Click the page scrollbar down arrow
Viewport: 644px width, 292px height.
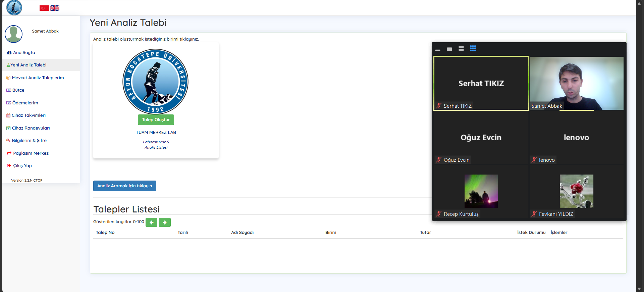click(639, 289)
